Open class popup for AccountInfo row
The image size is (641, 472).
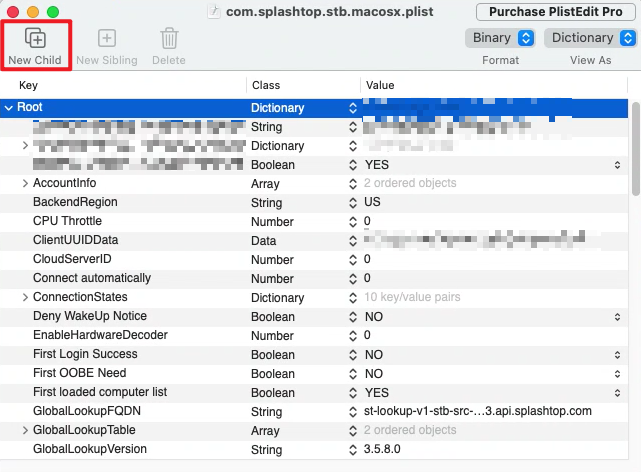(353, 183)
